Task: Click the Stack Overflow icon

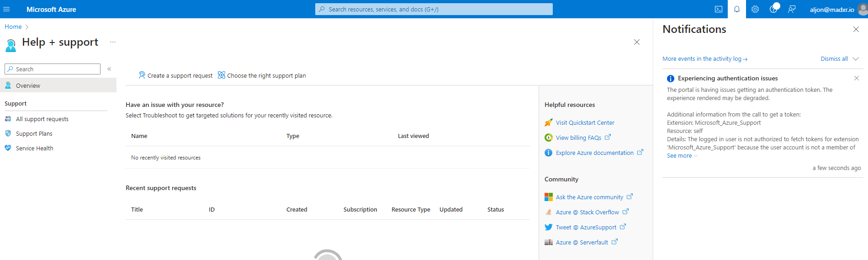Action: 549,212
